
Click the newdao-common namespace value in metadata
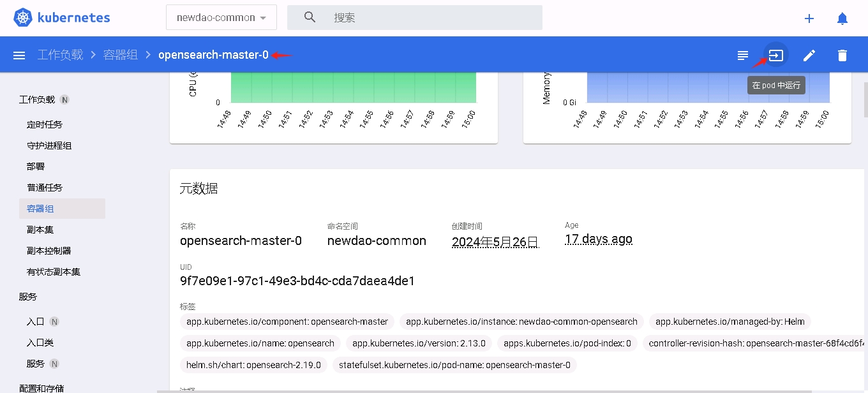[x=377, y=241]
